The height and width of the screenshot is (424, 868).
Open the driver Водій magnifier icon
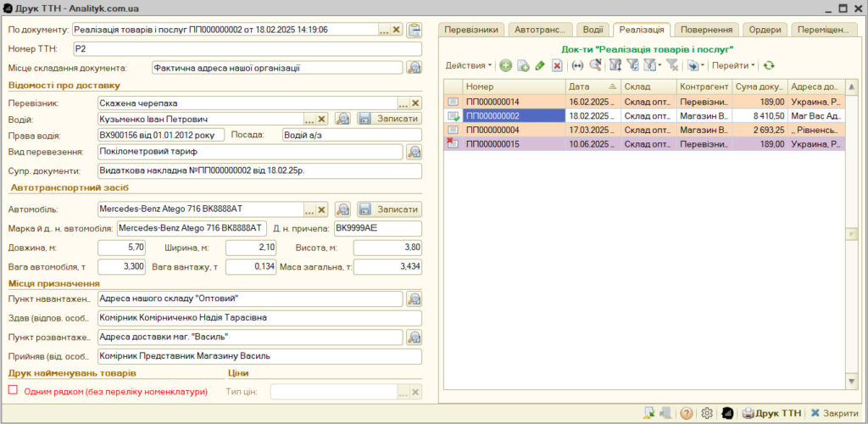[x=343, y=119]
